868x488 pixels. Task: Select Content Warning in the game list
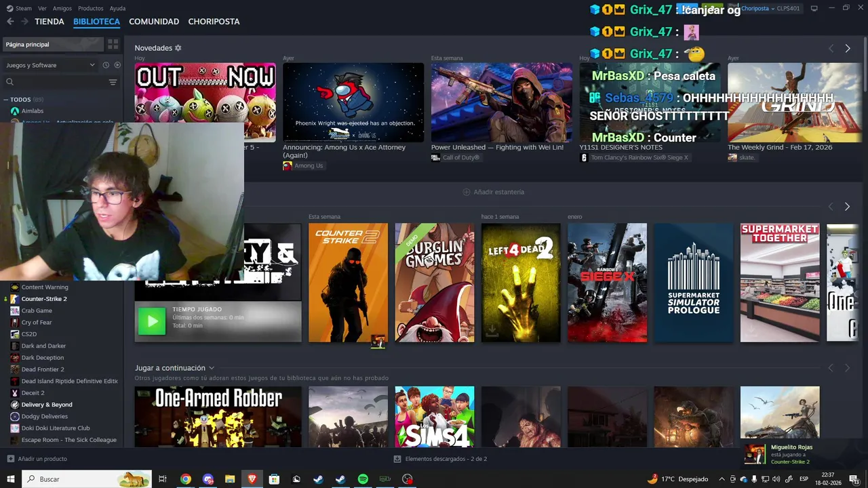point(44,287)
